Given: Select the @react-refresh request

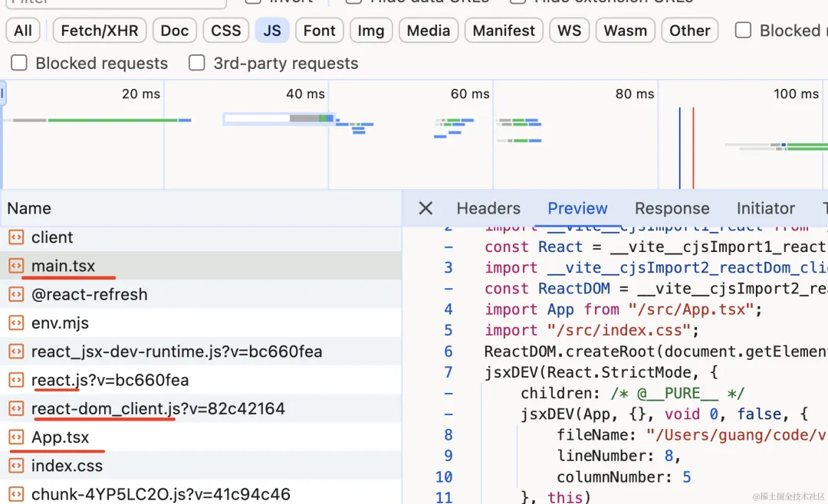Looking at the screenshot, I should tap(201, 294).
